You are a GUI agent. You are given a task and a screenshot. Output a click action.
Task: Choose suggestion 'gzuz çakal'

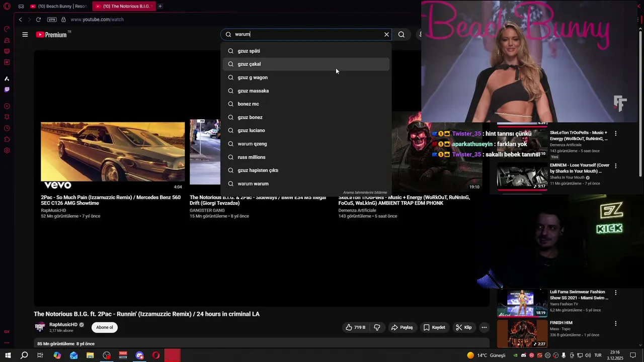tap(306, 64)
